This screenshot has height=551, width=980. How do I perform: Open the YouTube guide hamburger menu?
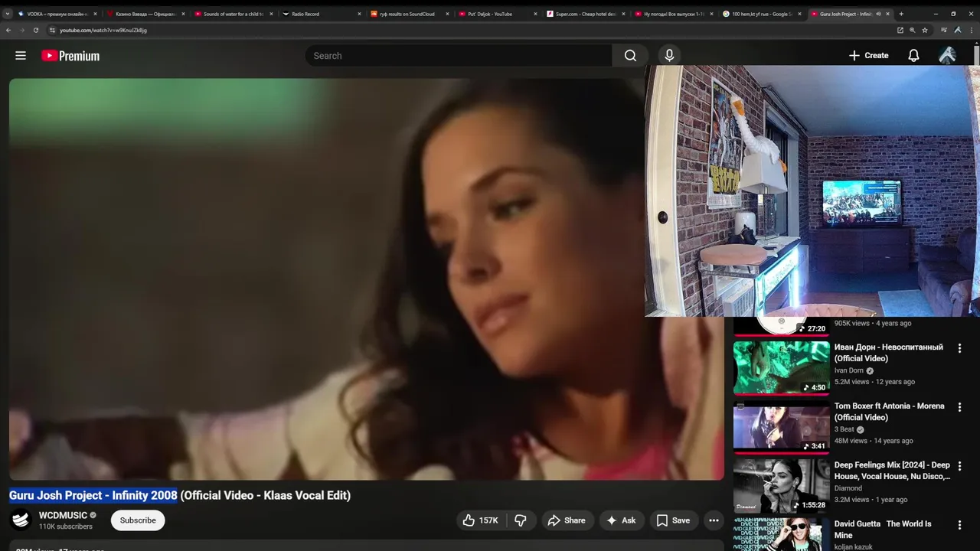point(21,56)
